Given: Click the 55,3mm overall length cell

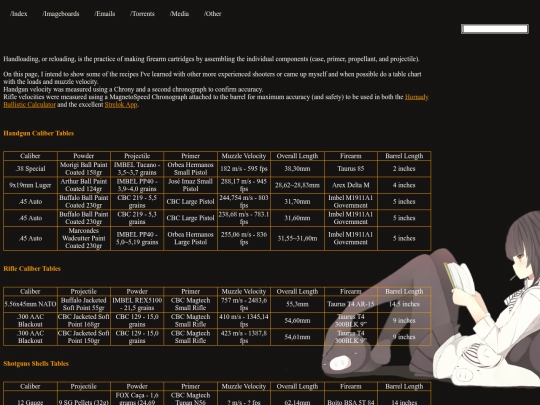Looking at the screenshot, I should tap(297, 304).
